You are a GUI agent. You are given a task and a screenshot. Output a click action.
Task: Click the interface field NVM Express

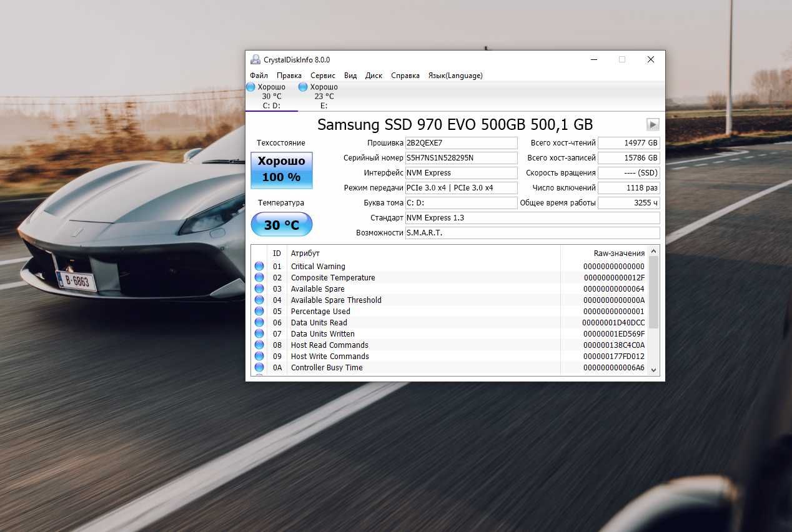pos(461,173)
